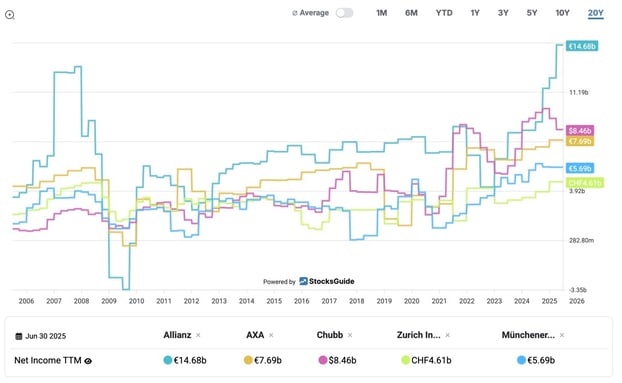The height and width of the screenshot is (383, 622).
Task: Remove Zurich Insurance from the comparison
Action: pyautogui.click(x=447, y=335)
